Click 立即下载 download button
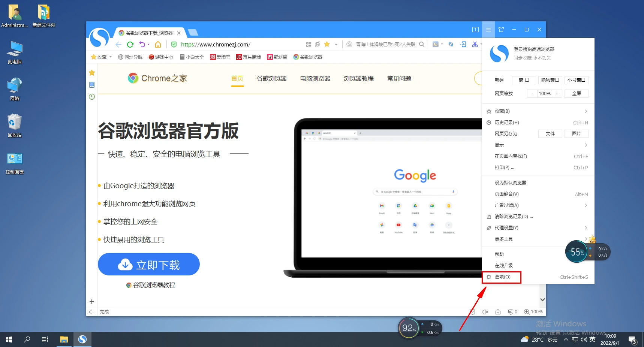The height and width of the screenshot is (347, 644). pyautogui.click(x=149, y=264)
